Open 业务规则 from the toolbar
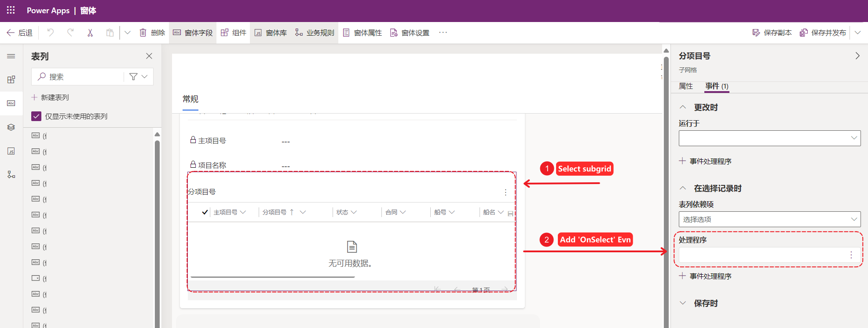This screenshot has height=328, width=868. coord(315,33)
